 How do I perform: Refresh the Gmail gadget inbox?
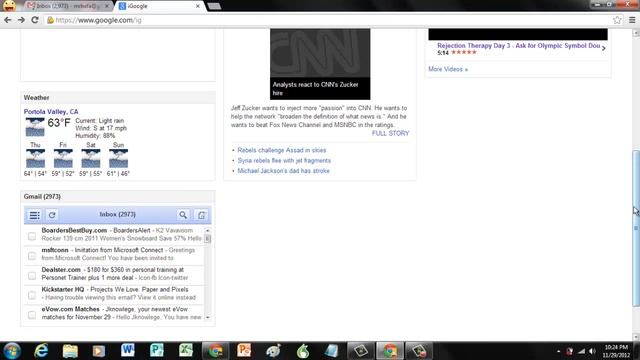click(52, 215)
